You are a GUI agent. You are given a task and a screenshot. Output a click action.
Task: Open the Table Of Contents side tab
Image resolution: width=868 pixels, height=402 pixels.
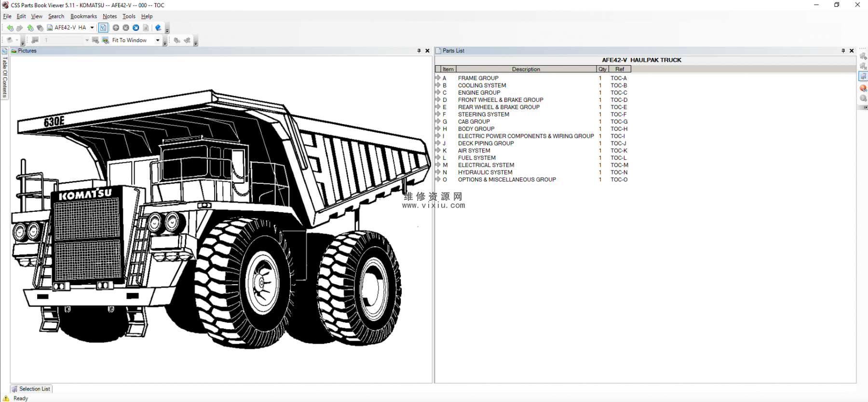click(4, 73)
